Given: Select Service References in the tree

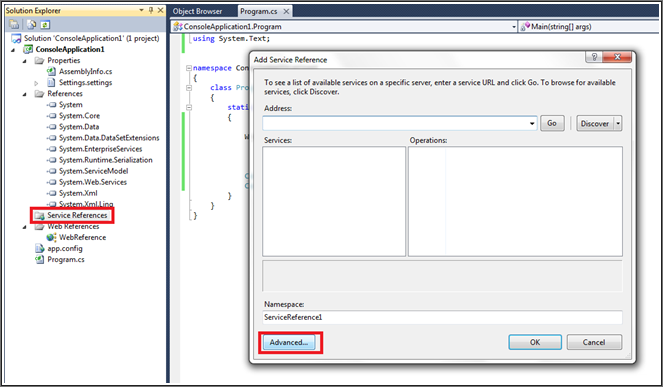Looking at the screenshot, I should coord(77,215).
